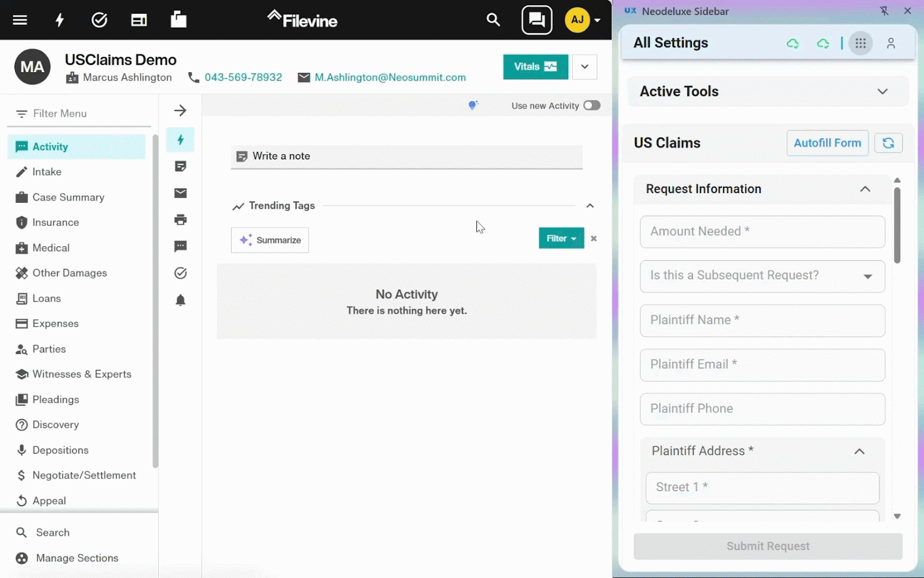The width and height of the screenshot is (924, 578).
Task: Click the M.Ashlington@Neosummit.com email link
Action: pyautogui.click(x=390, y=77)
